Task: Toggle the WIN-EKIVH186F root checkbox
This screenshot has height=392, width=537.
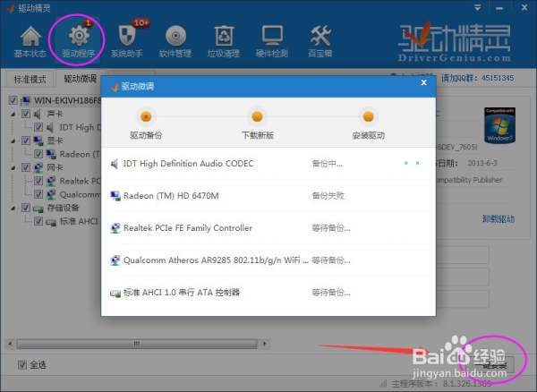Action: coord(13,100)
